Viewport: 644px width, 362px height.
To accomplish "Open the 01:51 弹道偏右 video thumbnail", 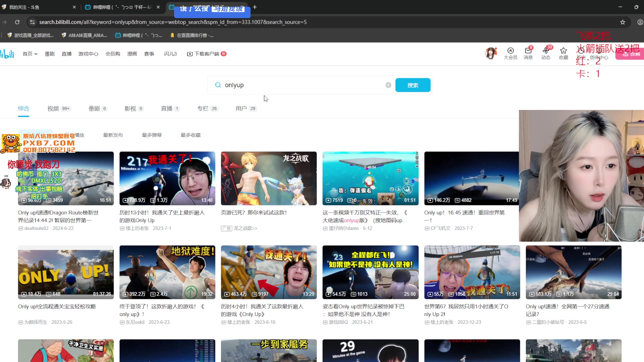I will coord(370,178).
